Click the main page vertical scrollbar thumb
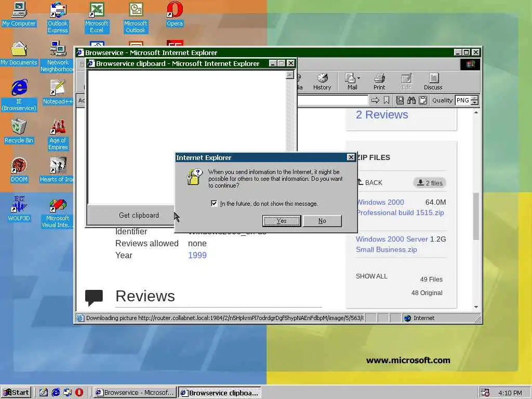The width and height of the screenshot is (532, 399). coord(476,216)
